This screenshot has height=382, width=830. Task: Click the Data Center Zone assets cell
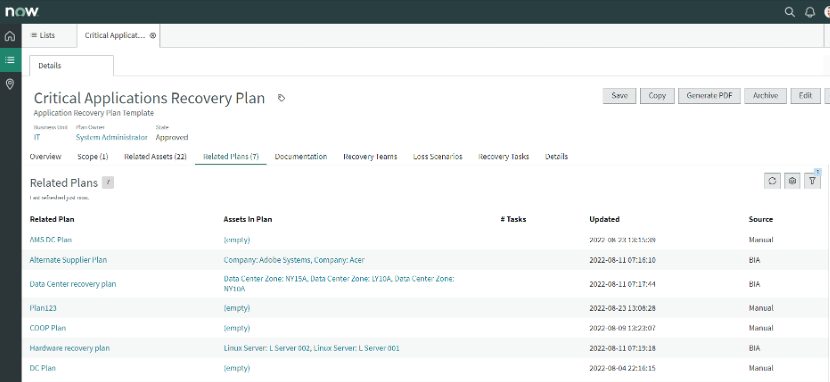339,284
